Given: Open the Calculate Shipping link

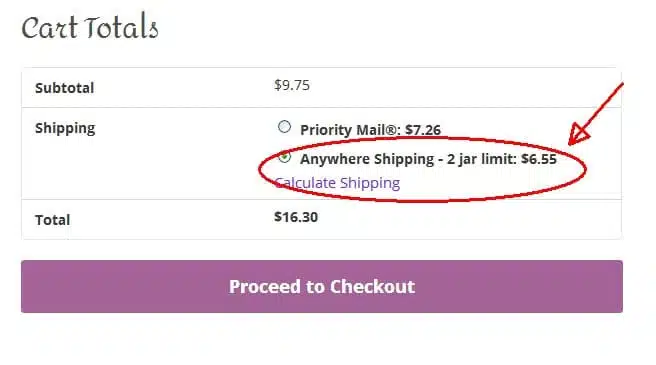Looking at the screenshot, I should (337, 183).
